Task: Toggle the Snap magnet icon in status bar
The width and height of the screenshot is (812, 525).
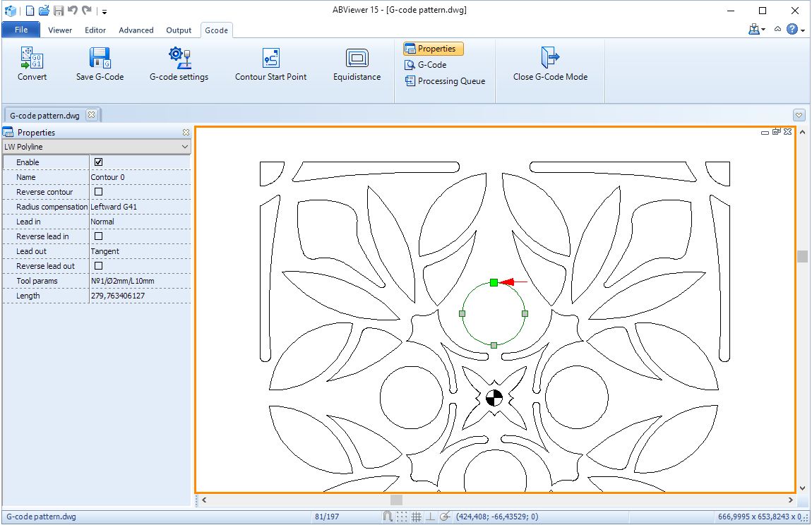Action: (387, 517)
